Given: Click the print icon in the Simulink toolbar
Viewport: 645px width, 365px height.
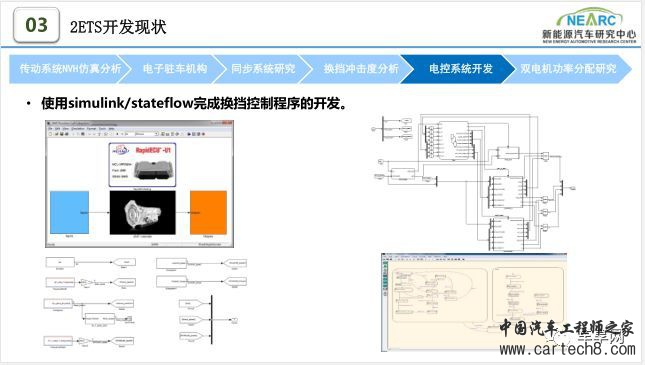Looking at the screenshot, I should click(x=67, y=134).
